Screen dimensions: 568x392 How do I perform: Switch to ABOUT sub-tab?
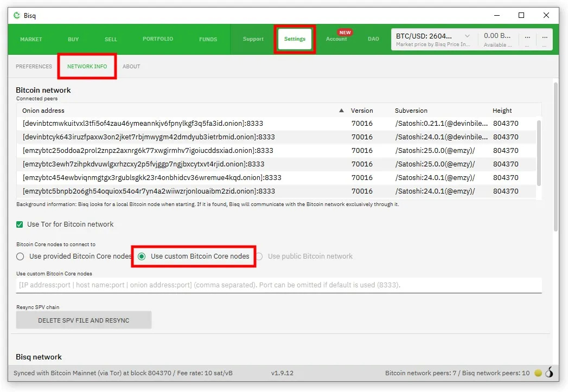pos(131,66)
